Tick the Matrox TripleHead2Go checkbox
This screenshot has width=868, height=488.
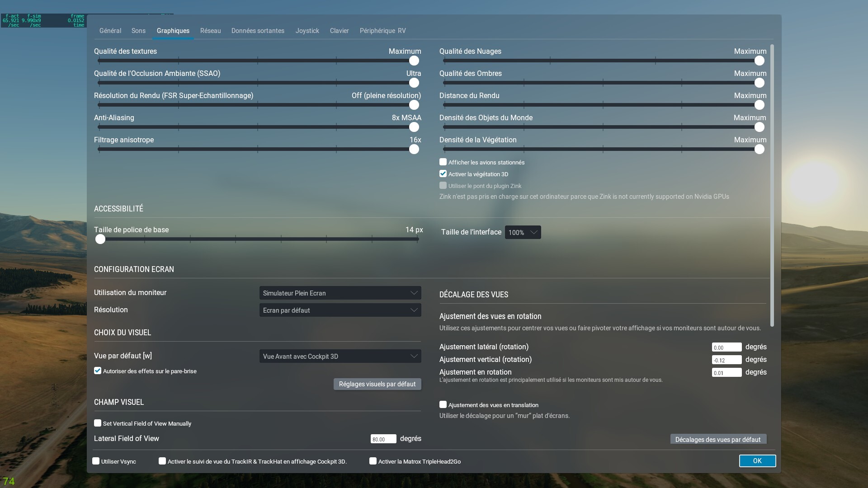(x=373, y=461)
